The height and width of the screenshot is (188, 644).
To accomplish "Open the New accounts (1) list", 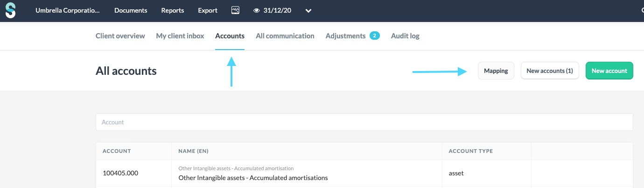I will [550, 71].
